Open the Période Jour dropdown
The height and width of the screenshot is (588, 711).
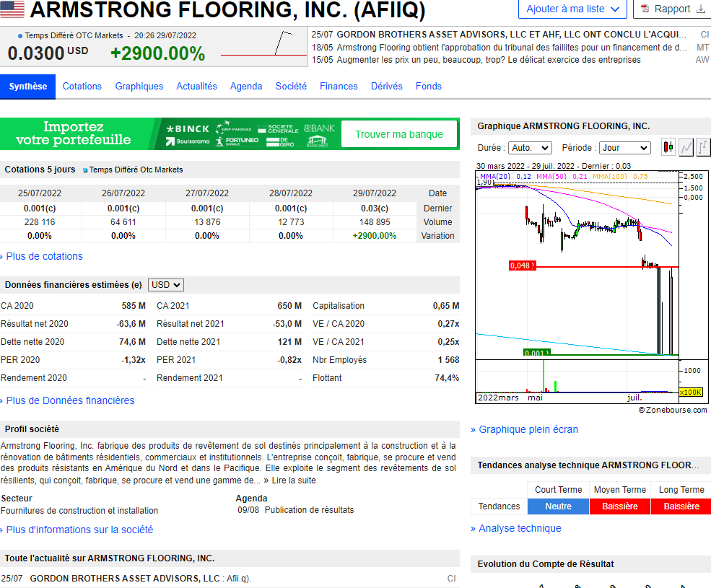[625, 148]
